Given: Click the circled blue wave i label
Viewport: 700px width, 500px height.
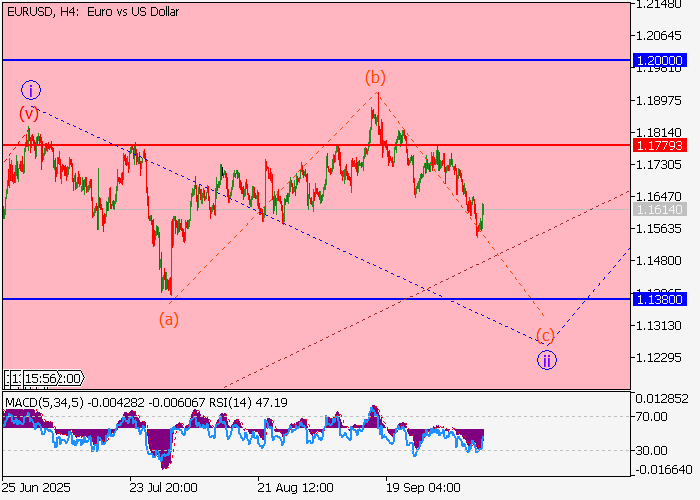Looking at the screenshot, I should click(31, 90).
